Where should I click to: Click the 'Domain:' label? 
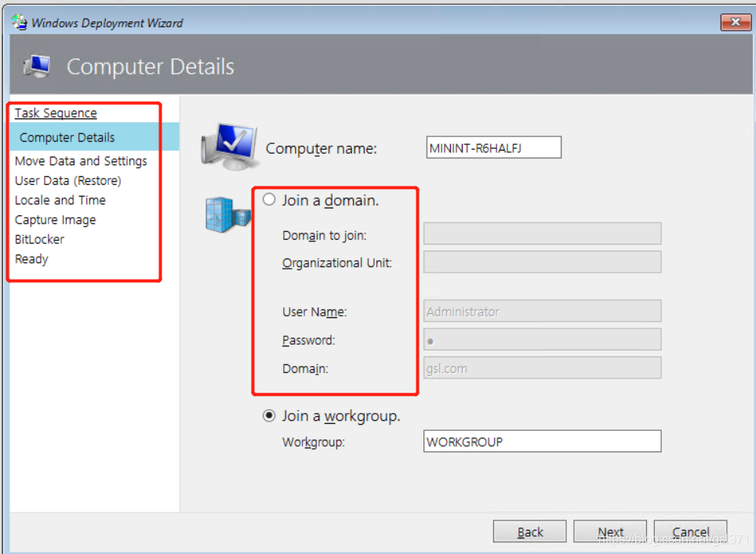click(305, 369)
